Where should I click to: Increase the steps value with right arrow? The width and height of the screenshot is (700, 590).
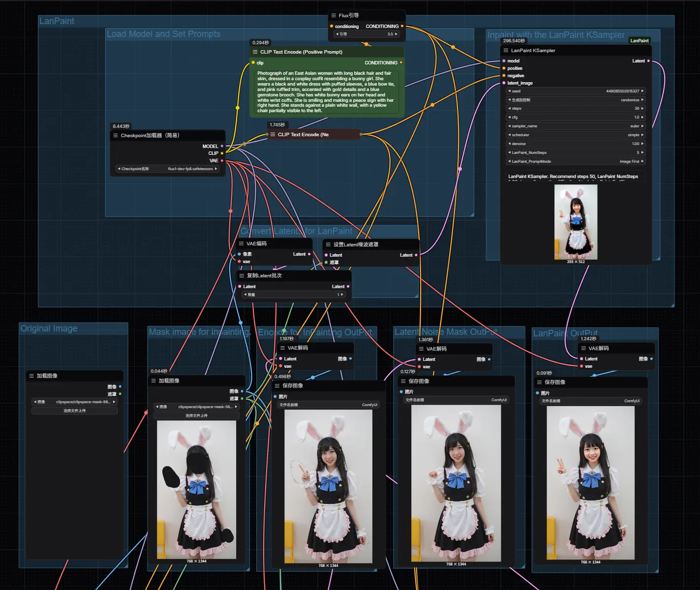pos(642,109)
